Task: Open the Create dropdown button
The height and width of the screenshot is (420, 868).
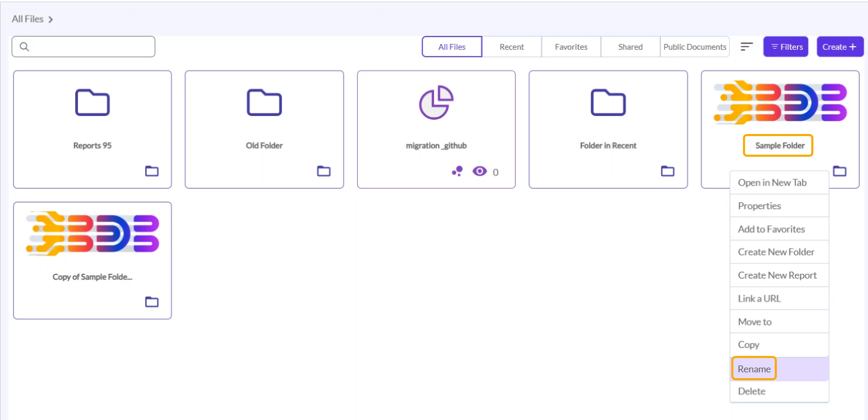Action: click(839, 47)
